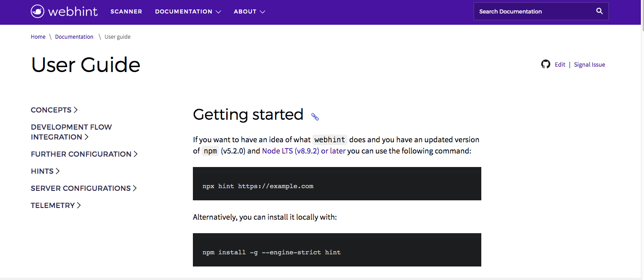Image resolution: width=644 pixels, height=280 pixels.
Task: Click the Edit link
Action: pyautogui.click(x=560, y=64)
